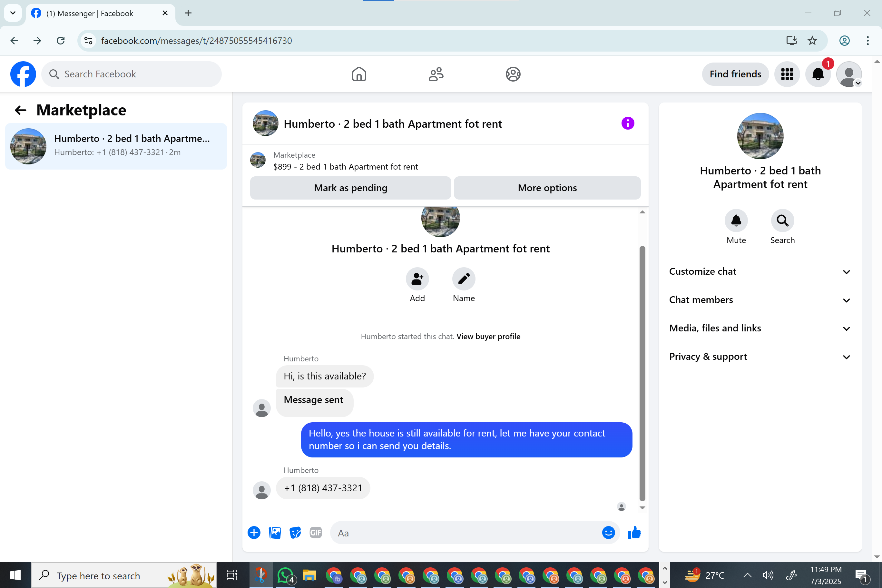882x588 pixels.
Task: Open more actions with blue plus icon
Action: pos(254,533)
